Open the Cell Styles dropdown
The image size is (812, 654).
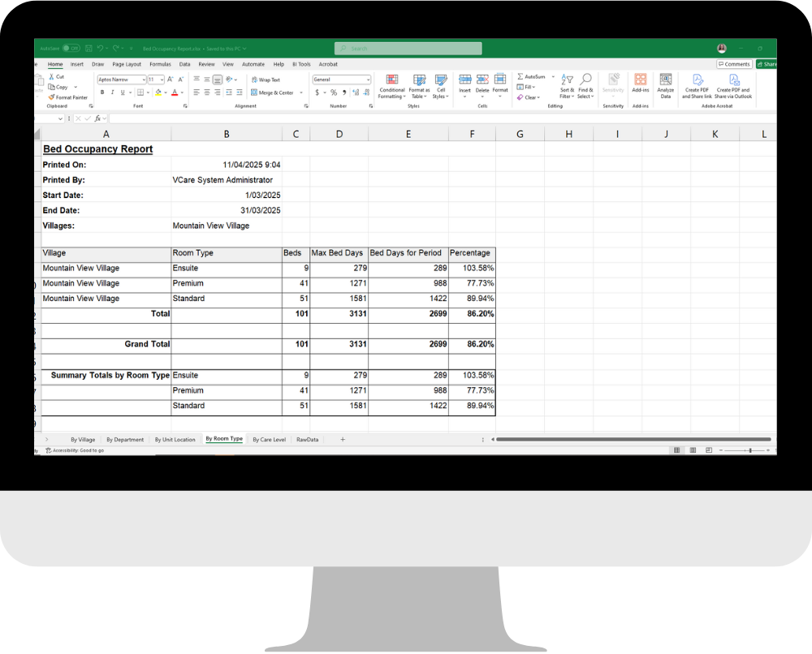(441, 86)
